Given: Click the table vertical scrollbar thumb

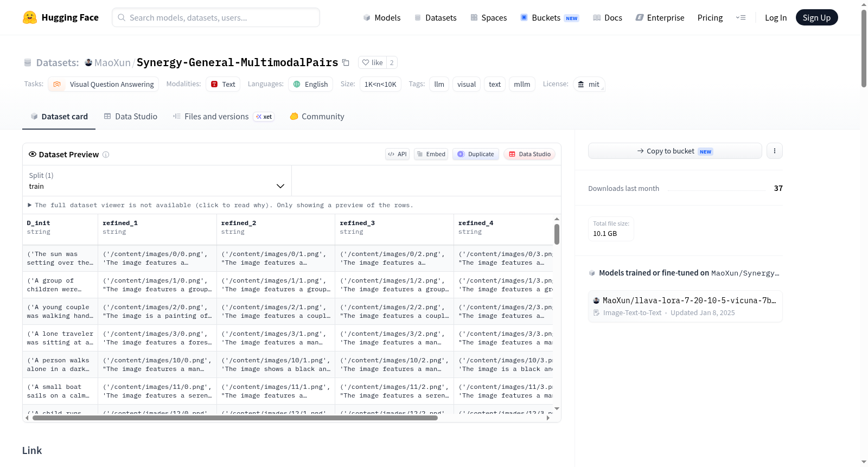Looking at the screenshot, I should tap(557, 234).
